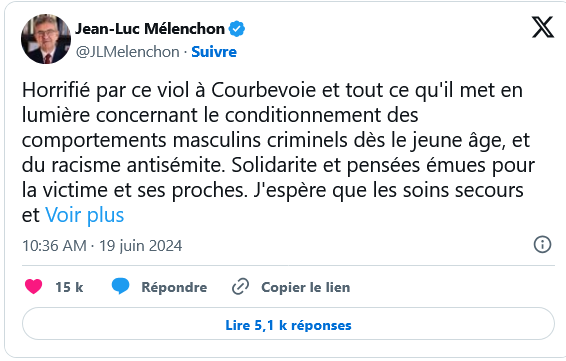
Task: Open Jean-Luc Mélenchon's profile picture
Action: 46,39
